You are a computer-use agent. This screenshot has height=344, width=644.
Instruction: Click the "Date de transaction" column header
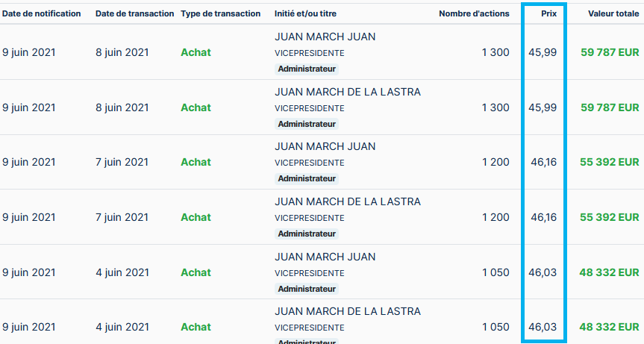(134, 13)
